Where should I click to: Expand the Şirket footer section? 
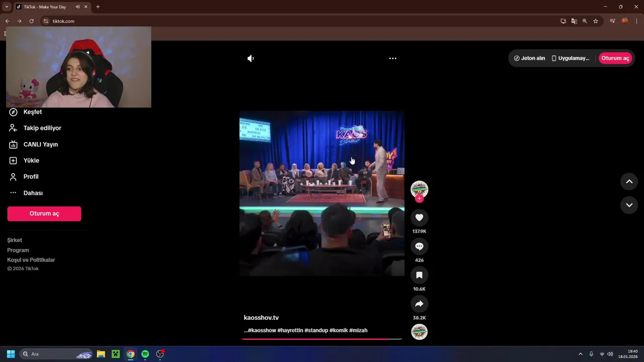[15, 240]
